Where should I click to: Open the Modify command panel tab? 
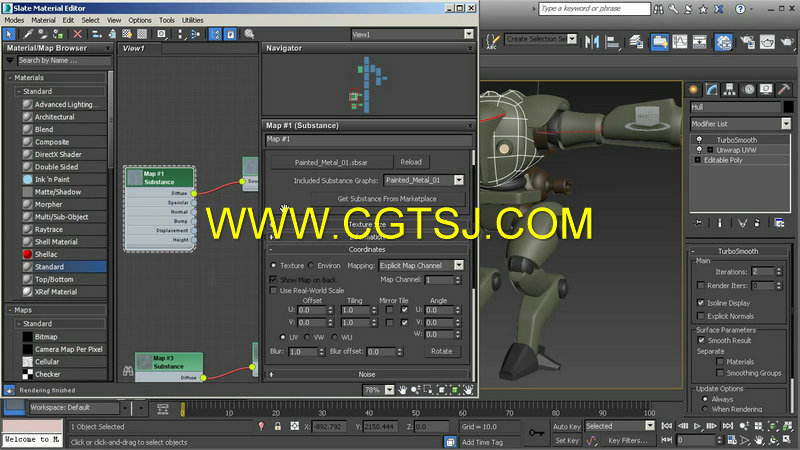[x=712, y=89]
